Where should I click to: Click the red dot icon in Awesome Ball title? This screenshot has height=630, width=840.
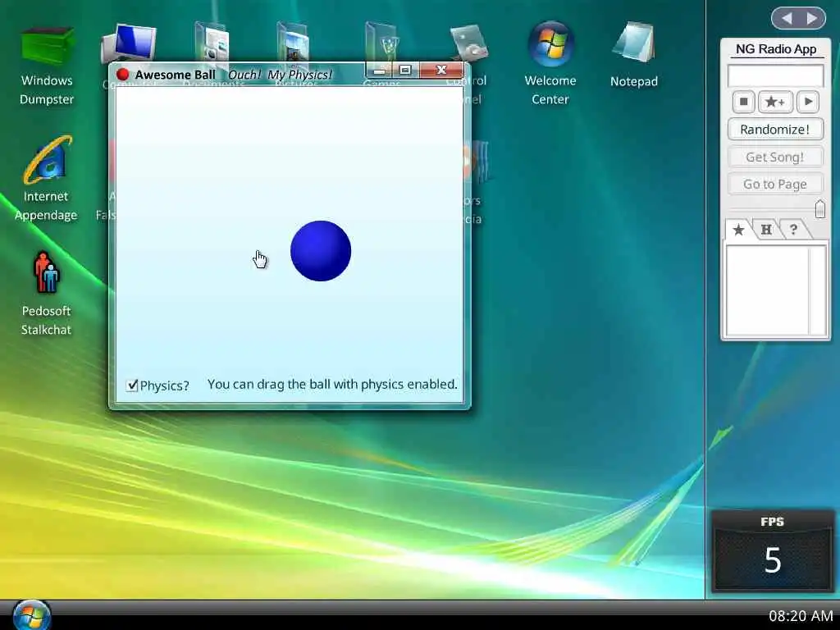pos(123,75)
